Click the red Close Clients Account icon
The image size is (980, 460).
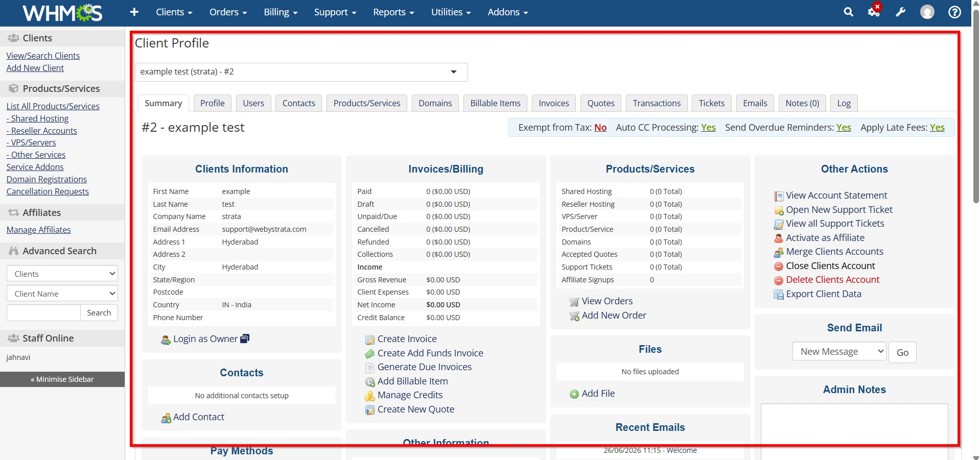pyautogui.click(x=779, y=267)
